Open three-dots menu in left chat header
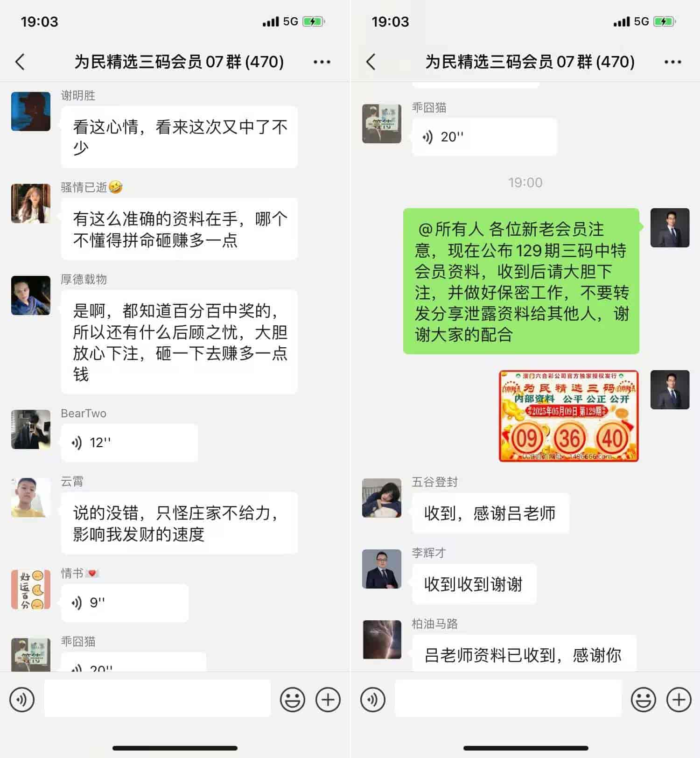This screenshot has height=758, width=700. coord(322,62)
